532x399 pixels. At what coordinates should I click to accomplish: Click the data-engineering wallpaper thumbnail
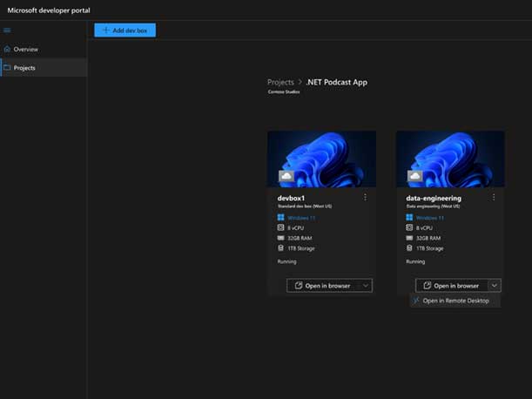pyautogui.click(x=450, y=157)
